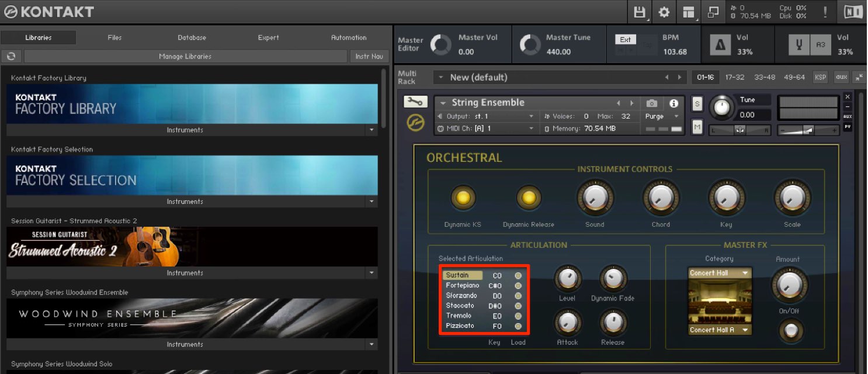Switch to the Database tab
Image resolution: width=868 pixels, height=374 pixels.
(x=192, y=37)
